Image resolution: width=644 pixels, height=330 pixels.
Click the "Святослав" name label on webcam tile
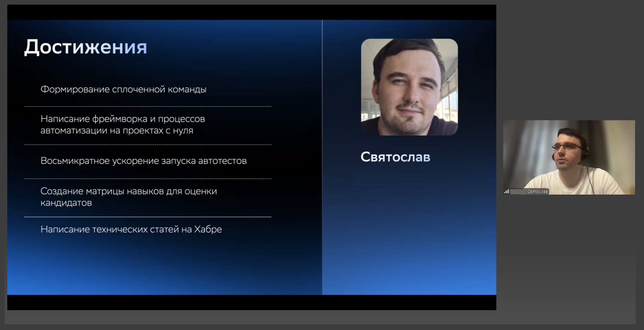[537, 191]
